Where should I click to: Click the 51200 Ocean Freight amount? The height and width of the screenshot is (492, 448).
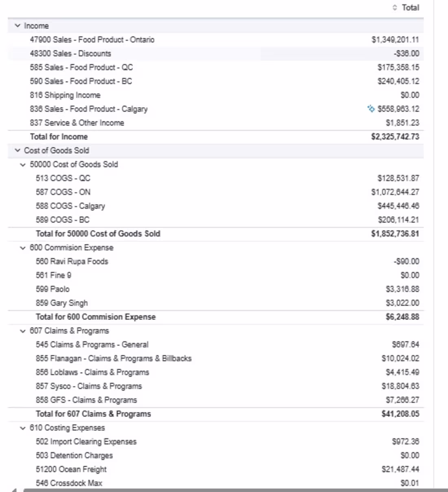point(400,469)
